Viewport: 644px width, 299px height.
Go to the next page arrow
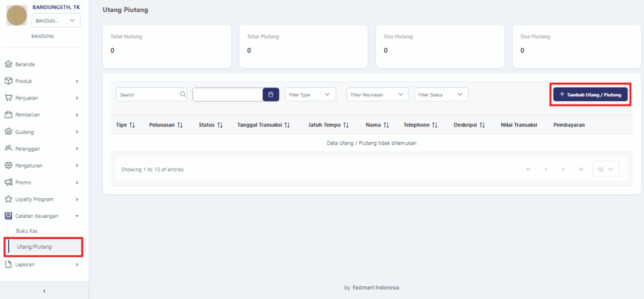click(x=563, y=169)
